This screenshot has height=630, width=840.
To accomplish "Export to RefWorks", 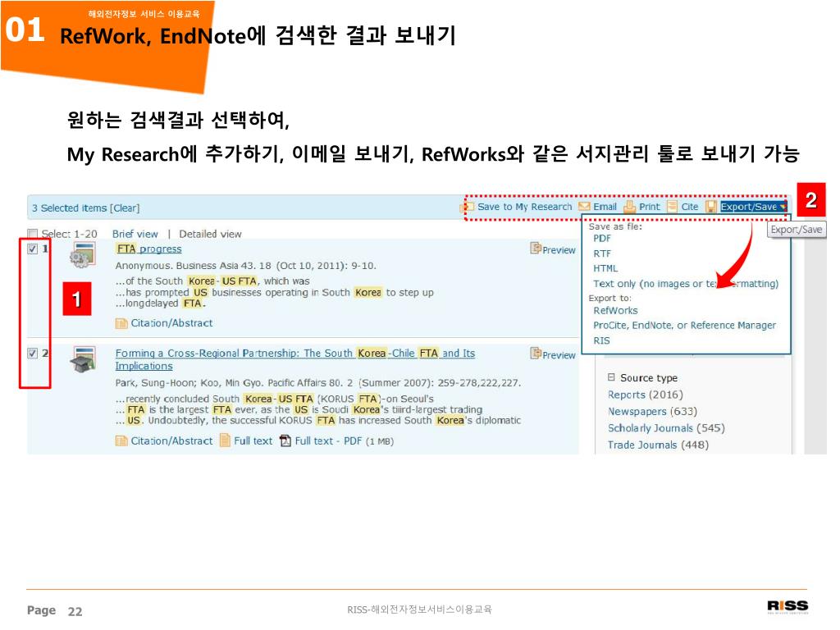I will pyautogui.click(x=615, y=310).
